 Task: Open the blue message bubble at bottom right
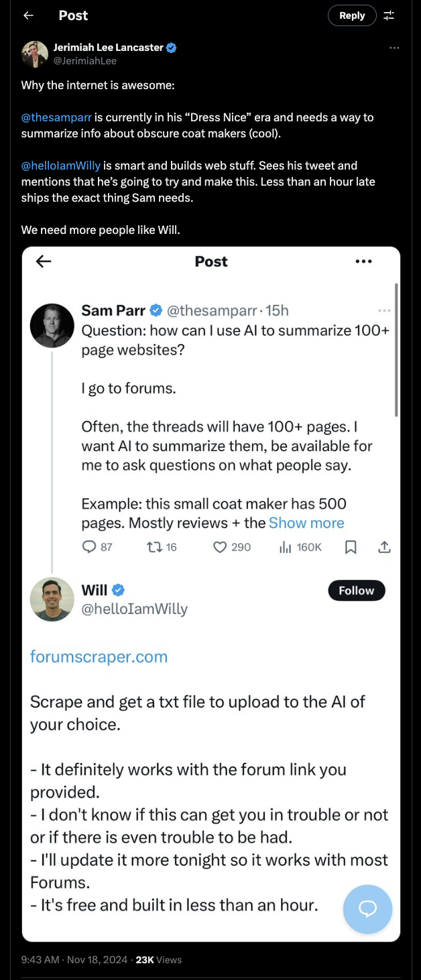click(x=367, y=909)
